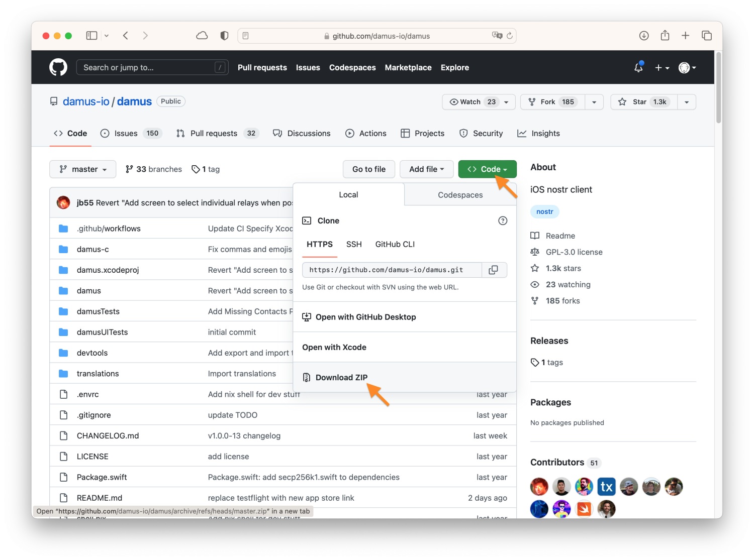
Task: Open the 1 tag link beside branches
Action: tap(206, 169)
